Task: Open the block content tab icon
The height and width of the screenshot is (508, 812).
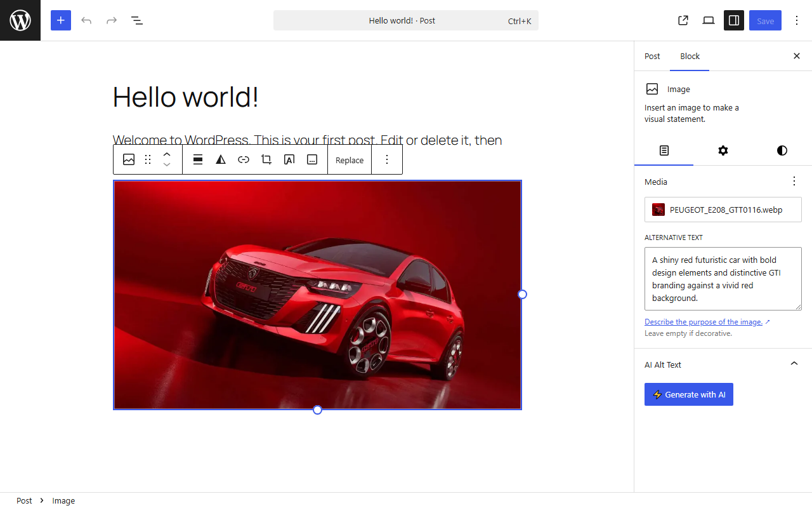Action: tap(664, 150)
